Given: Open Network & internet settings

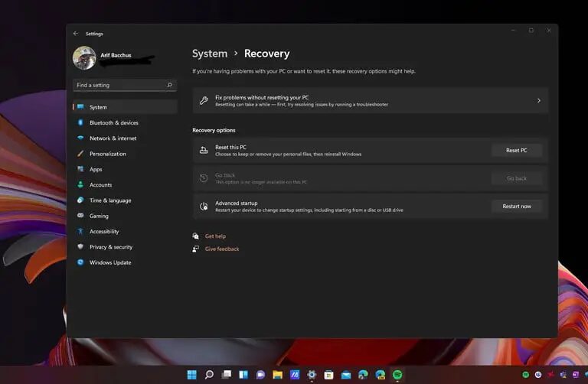Looking at the screenshot, I should 113,138.
